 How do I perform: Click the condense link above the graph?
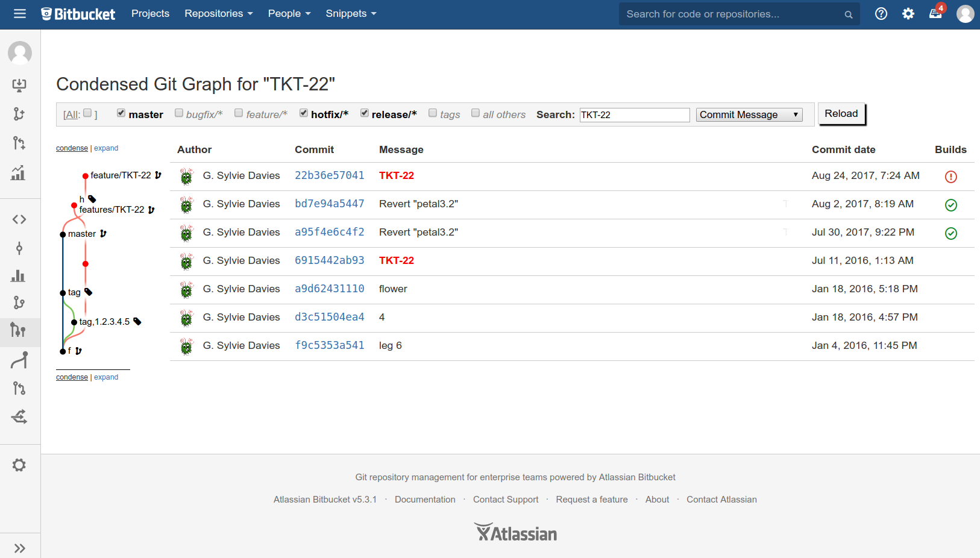tap(72, 148)
